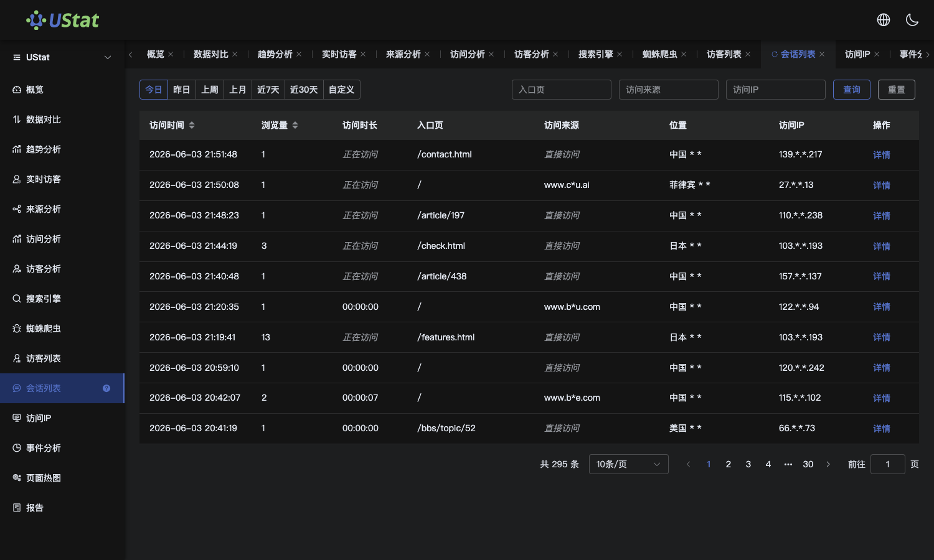Open 数据对比 sidebar item

[62, 119]
